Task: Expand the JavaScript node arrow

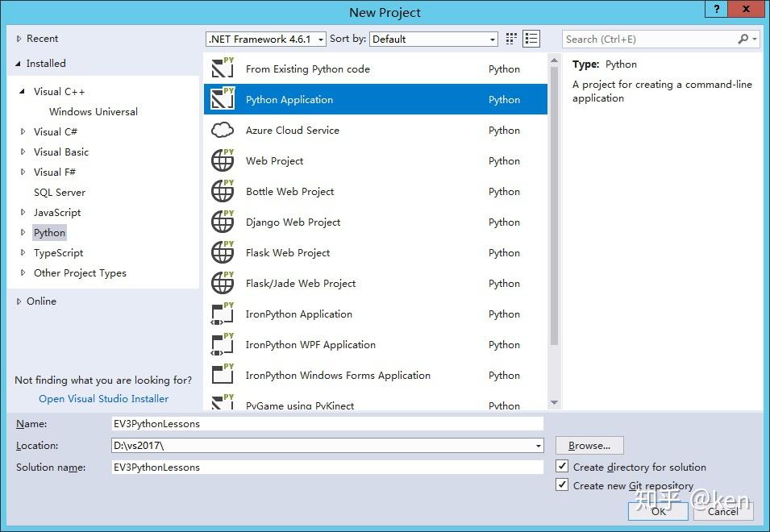Action: pyautogui.click(x=23, y=212)
